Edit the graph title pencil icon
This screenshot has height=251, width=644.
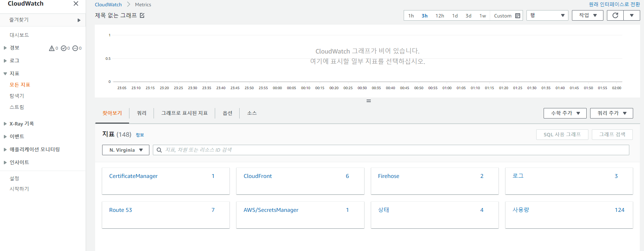(142, 15)
